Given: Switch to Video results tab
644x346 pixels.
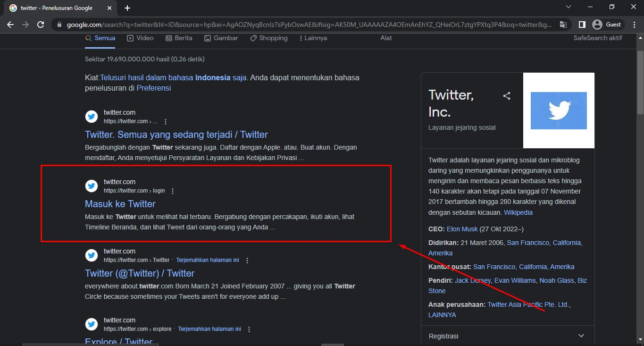Looking at the screenshot, I should tap(140, 38).
